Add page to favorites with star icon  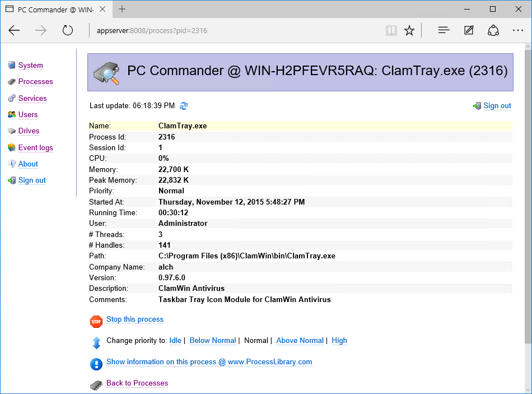pyautogui.click(x=409, y=31)
